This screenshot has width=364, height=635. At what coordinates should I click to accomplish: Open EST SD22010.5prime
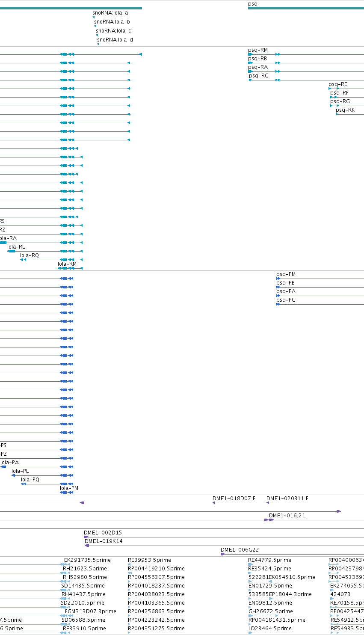(x=83, y=603)
